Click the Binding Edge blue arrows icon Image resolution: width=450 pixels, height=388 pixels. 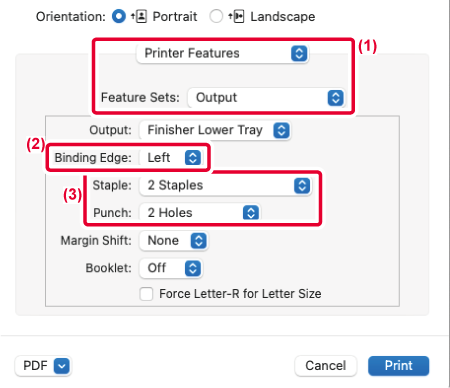click(193, 158)
